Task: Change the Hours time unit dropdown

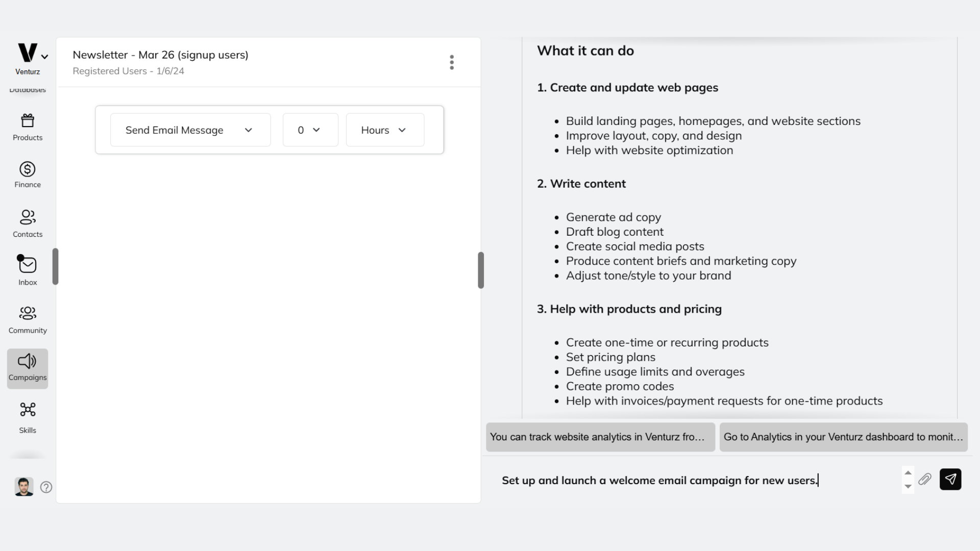Action: point(384,130)
